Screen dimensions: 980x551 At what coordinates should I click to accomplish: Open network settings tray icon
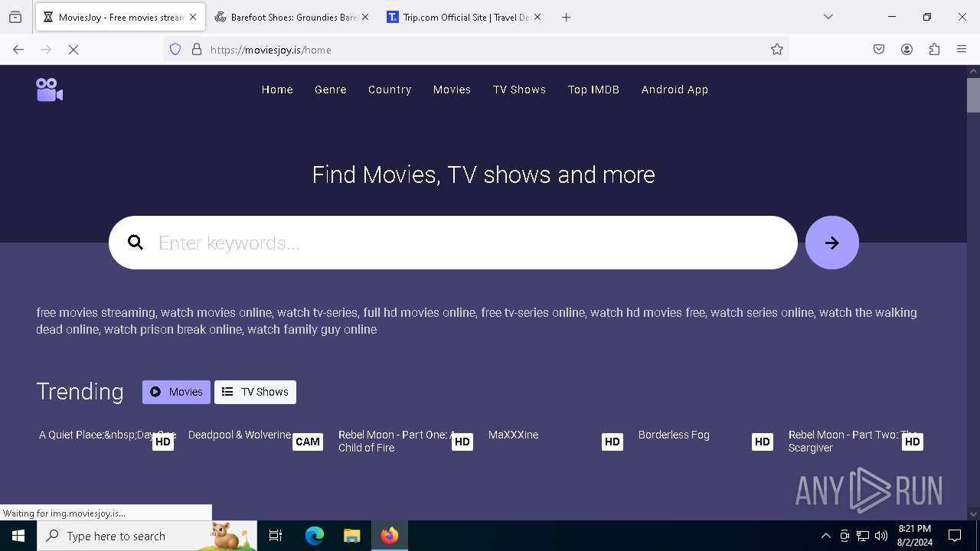863,536
